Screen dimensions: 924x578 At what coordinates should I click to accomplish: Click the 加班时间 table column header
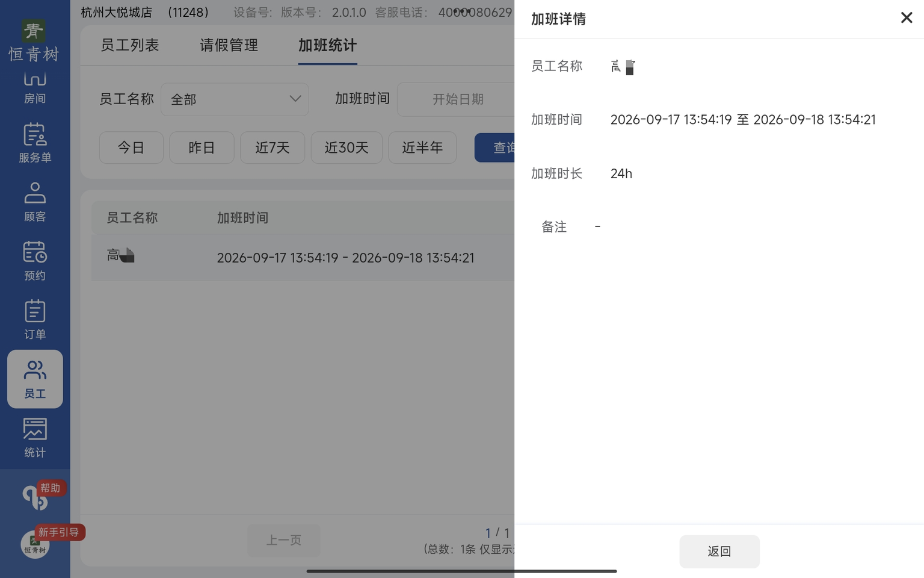click(x=242, y=218)
